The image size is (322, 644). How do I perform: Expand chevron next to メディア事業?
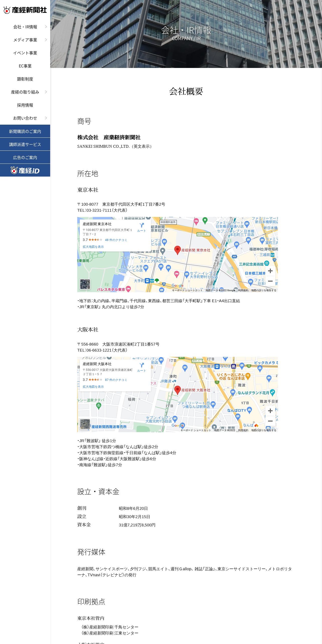[46, 40]
